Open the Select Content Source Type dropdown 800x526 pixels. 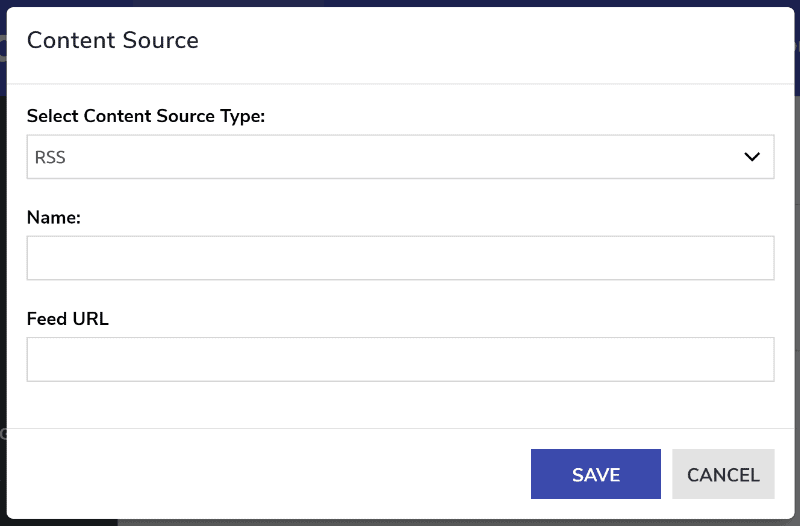coord(401,157)
